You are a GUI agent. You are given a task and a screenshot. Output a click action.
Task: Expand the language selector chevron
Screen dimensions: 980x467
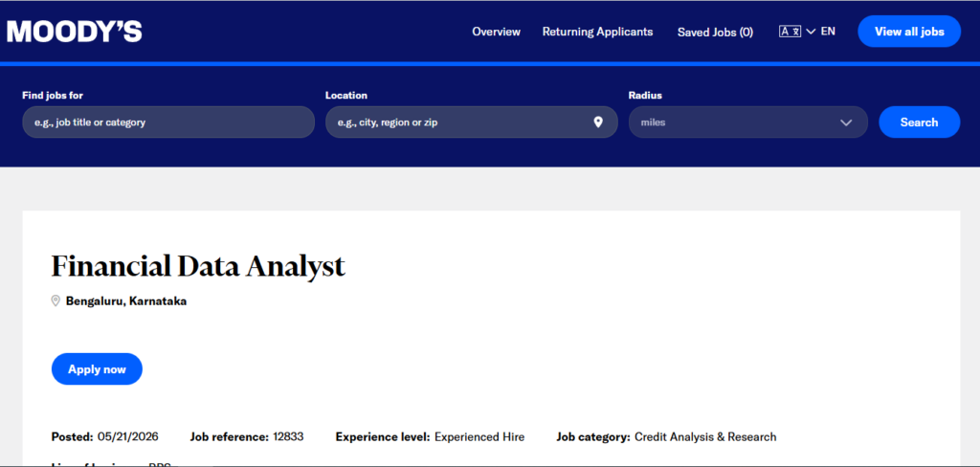(811, 32)
